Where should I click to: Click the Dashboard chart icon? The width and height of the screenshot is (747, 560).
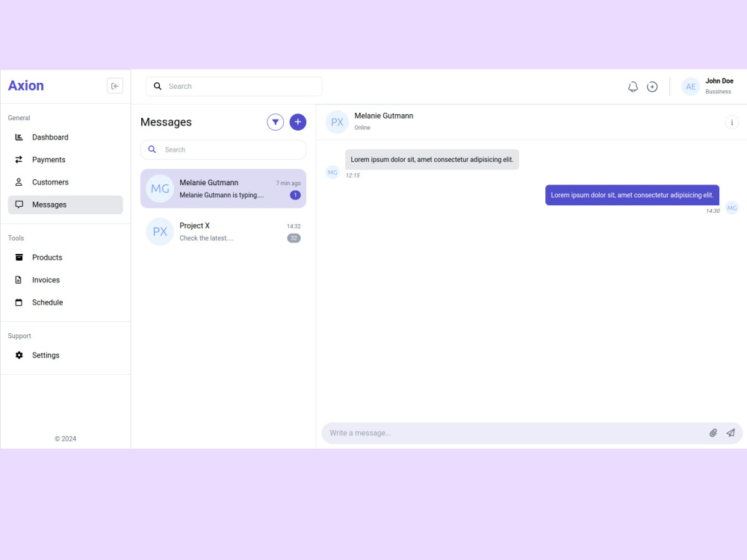click(x=19, y=137)
